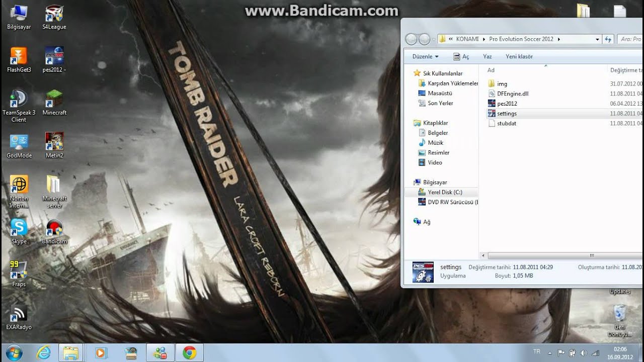Click Yeni klasör toolbar button
The height and width of the screenshot is (362, 644).
pyautogui.click(x=519, y=56)
